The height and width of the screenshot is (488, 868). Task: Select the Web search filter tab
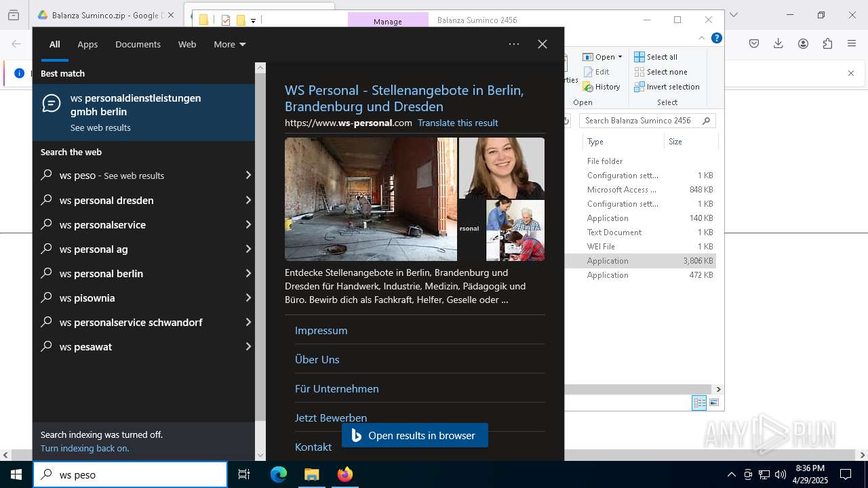tap(187, 44)
